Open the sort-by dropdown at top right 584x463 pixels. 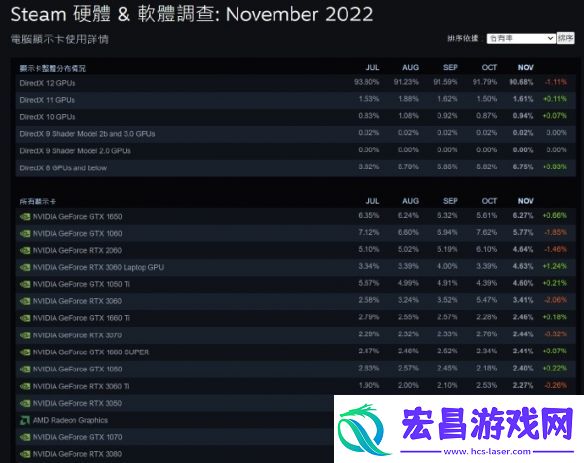click(x=521, y=38)
